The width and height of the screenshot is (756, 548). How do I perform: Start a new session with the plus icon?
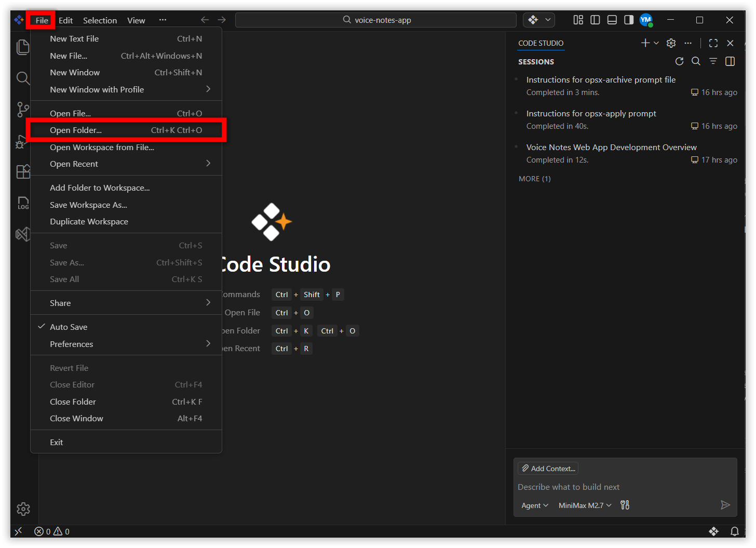(645, 43)
